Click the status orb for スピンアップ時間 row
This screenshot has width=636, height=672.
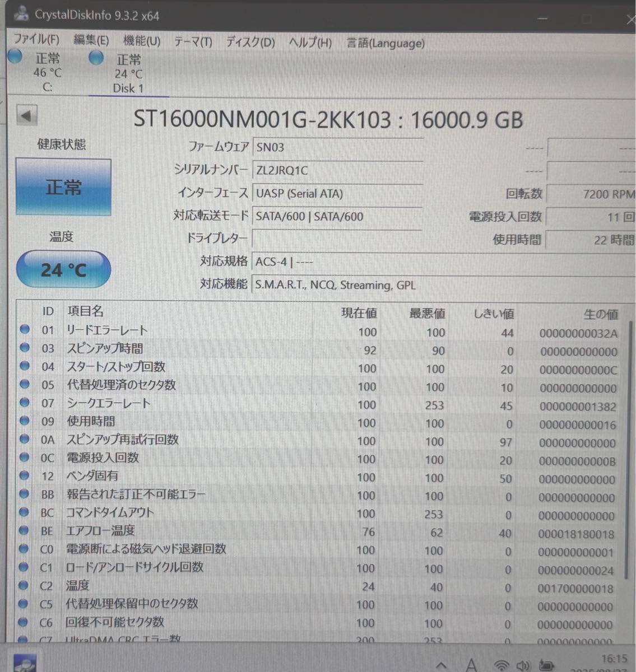point(25,348)
